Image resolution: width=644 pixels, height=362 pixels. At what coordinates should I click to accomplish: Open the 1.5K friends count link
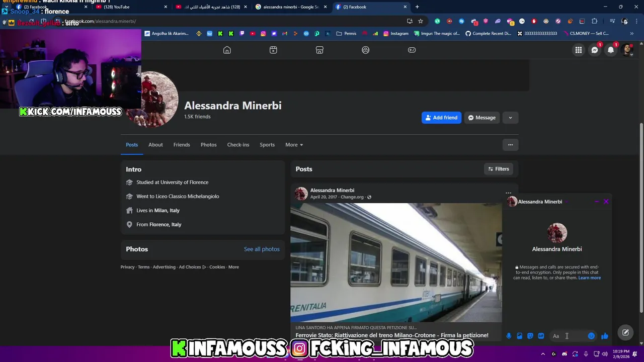pyautogui.click(x=197, y=117)
